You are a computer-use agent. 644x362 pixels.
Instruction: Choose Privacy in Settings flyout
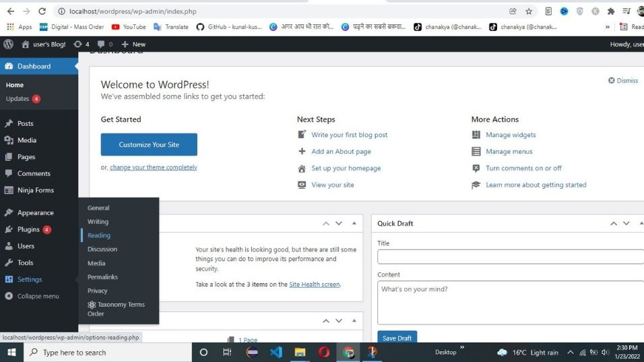coord(97,291)
